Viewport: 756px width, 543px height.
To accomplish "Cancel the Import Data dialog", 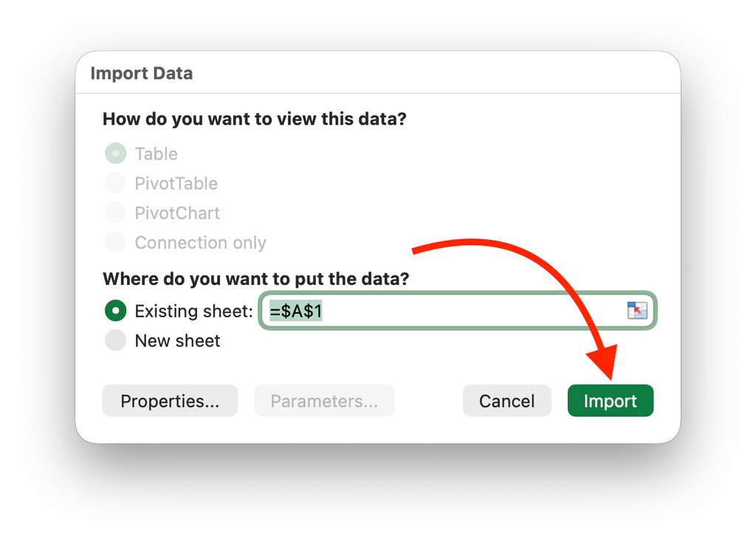I will click(506, 401).
